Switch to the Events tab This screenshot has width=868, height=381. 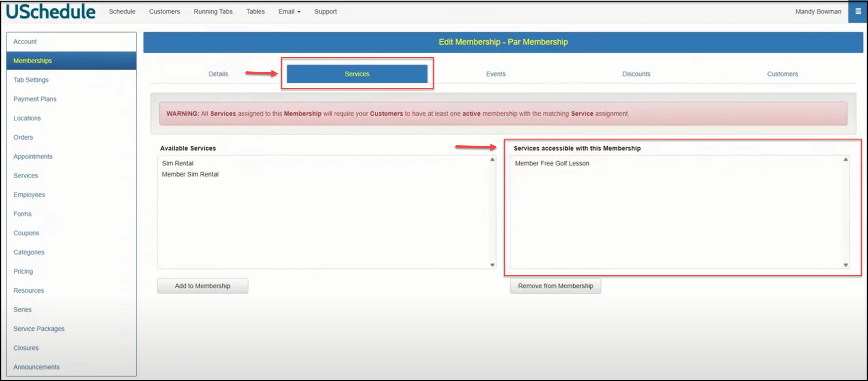click(495, 74)
